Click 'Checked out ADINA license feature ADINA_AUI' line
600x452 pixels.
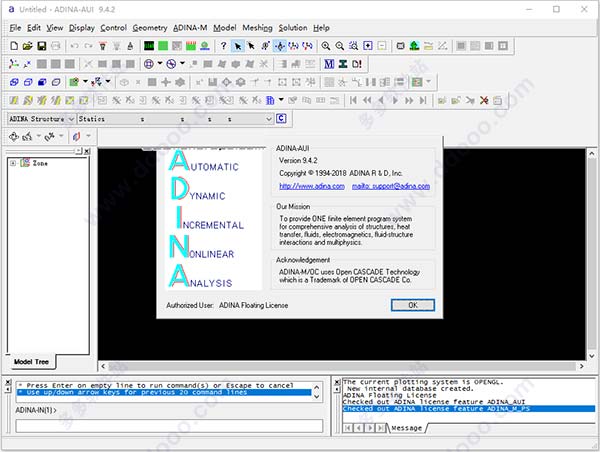coord(434,402)
